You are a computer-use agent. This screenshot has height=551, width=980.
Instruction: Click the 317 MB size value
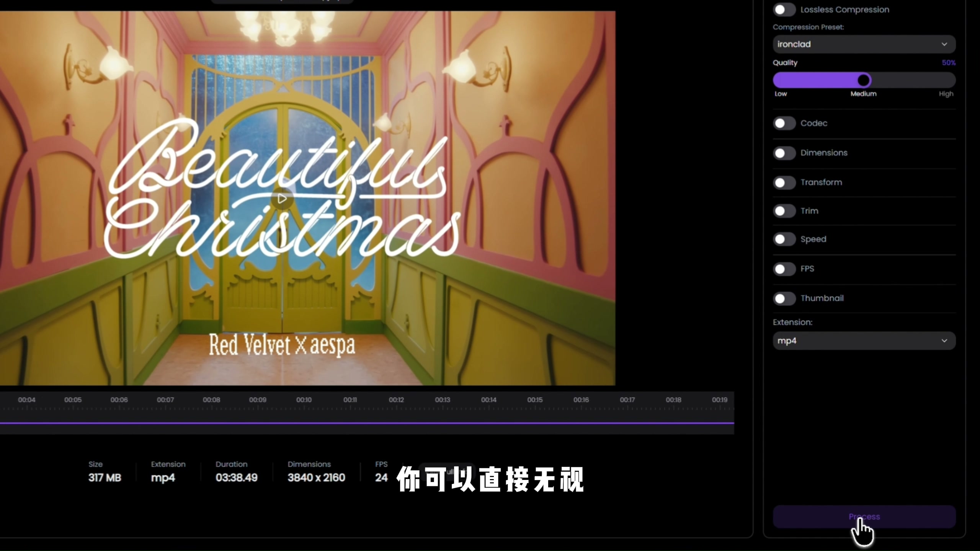tap(105, 478)
